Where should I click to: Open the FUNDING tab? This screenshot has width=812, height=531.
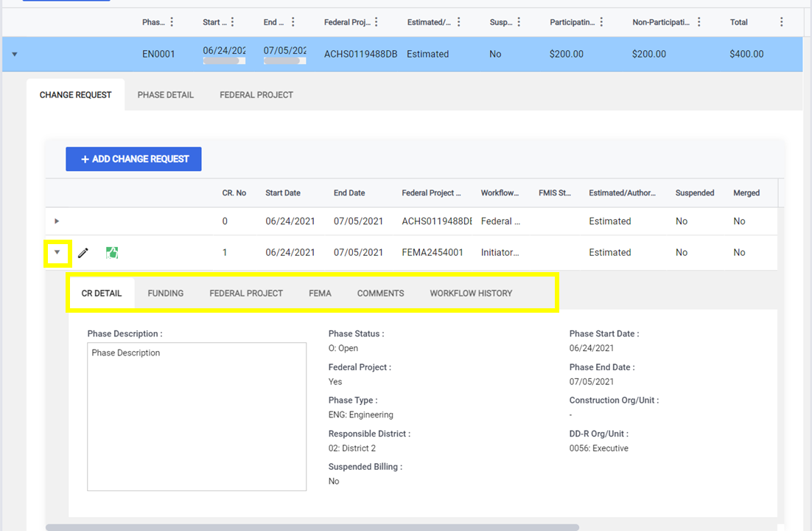click(x=166, y=293)
